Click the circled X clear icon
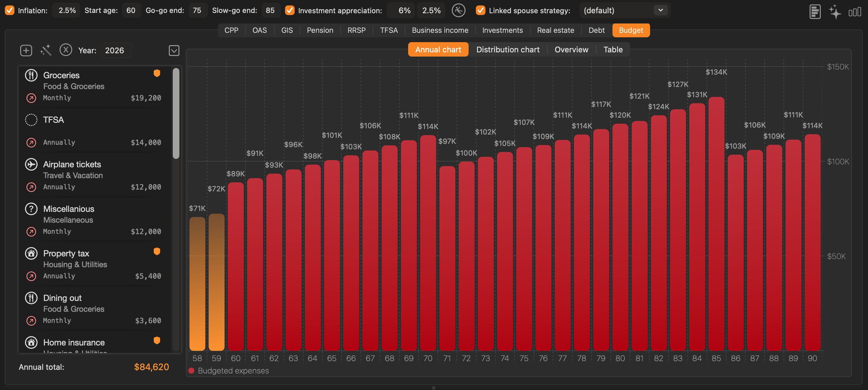868x390 pixels. point(66,50)
